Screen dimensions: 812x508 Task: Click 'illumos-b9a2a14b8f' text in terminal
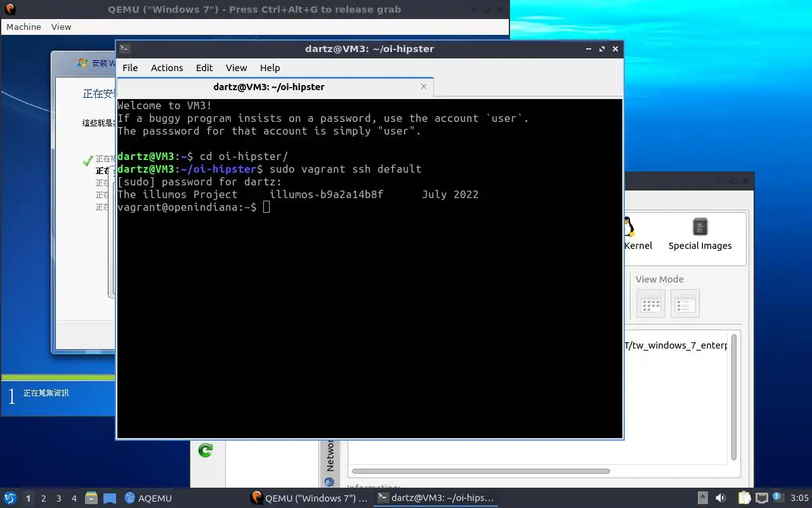[326, 194]
